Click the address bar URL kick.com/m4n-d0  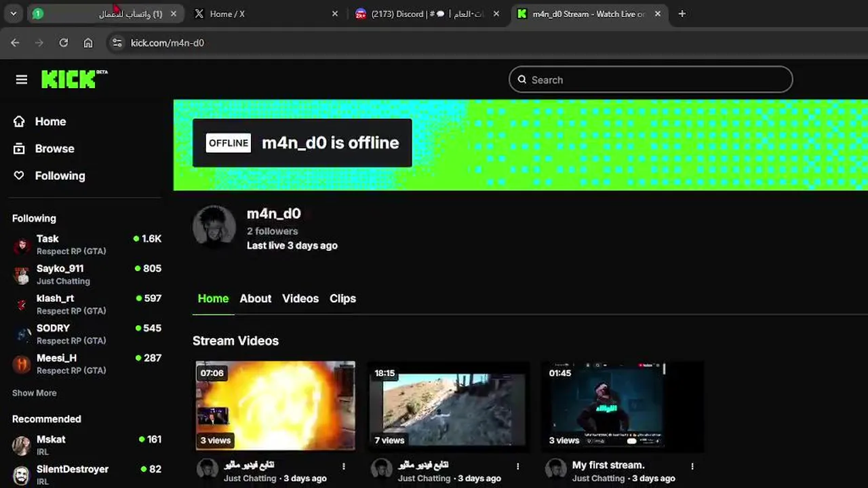tap(167, 43)
